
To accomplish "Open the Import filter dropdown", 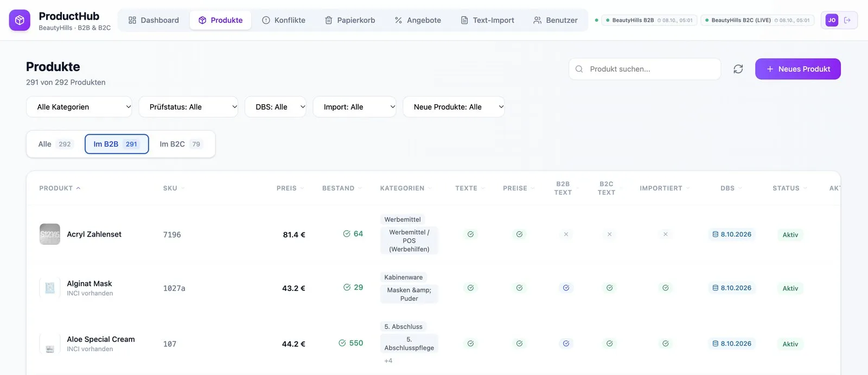I will point(355,107).
